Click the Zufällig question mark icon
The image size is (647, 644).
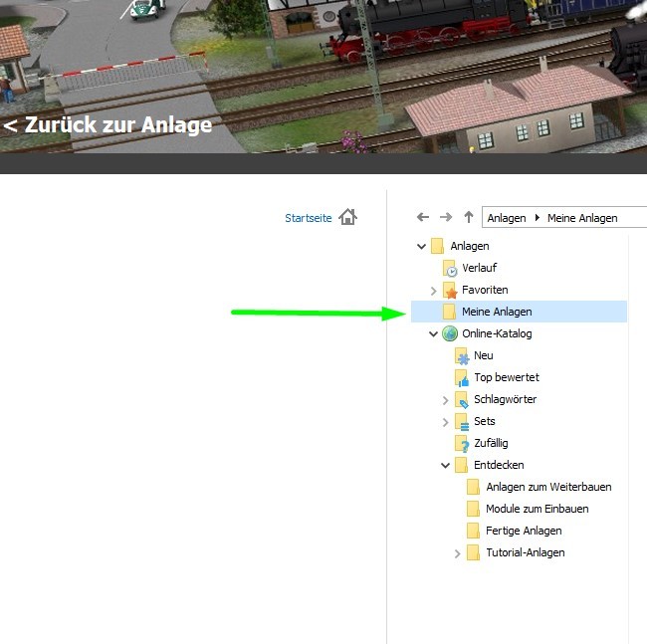tap(462, 444)
